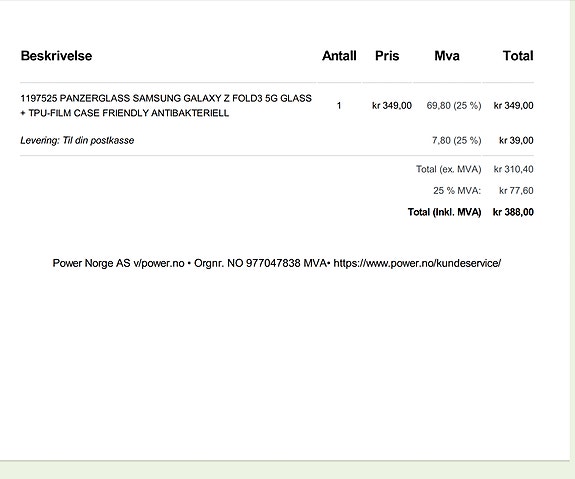This screenshot has width=575, height=479.
Task: Click the product quantity value 1
Action: pyautogui.click(x=339, y=106)
